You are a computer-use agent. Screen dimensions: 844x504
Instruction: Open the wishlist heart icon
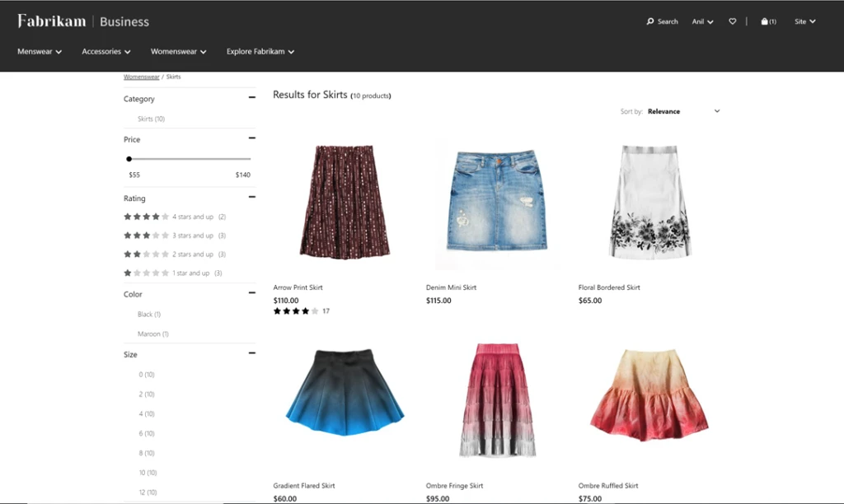pyautogui.click(x=733, y=21)
